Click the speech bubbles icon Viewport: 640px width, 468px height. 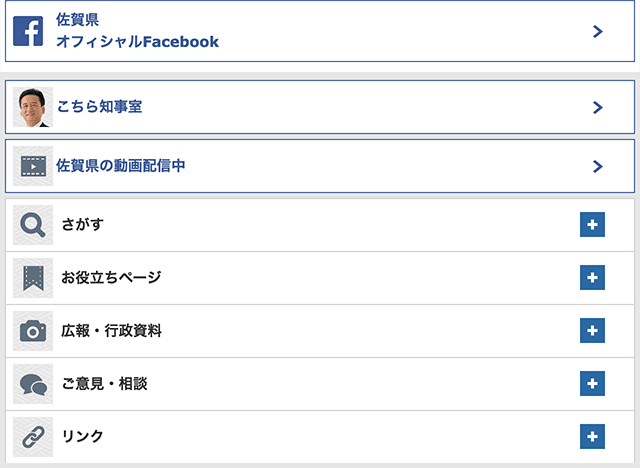[x=33, y=384]
